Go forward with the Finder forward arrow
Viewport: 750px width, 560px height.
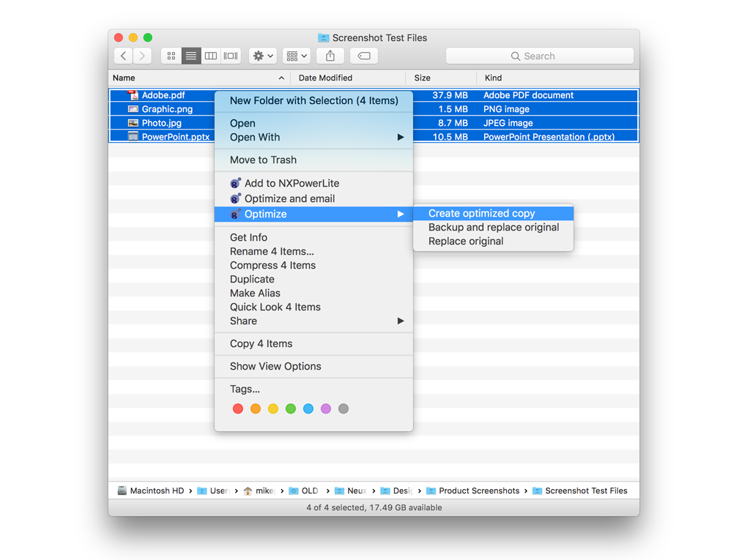pos(143,56)
